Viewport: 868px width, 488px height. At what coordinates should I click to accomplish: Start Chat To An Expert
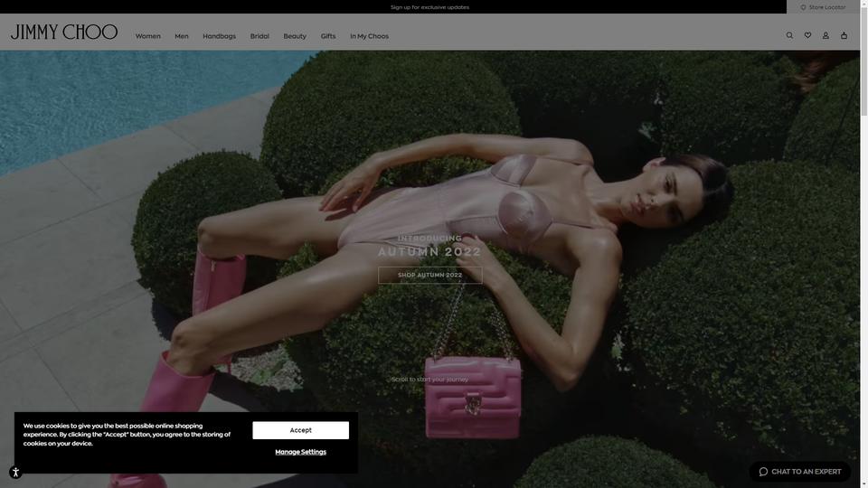[x=800, y=472]
